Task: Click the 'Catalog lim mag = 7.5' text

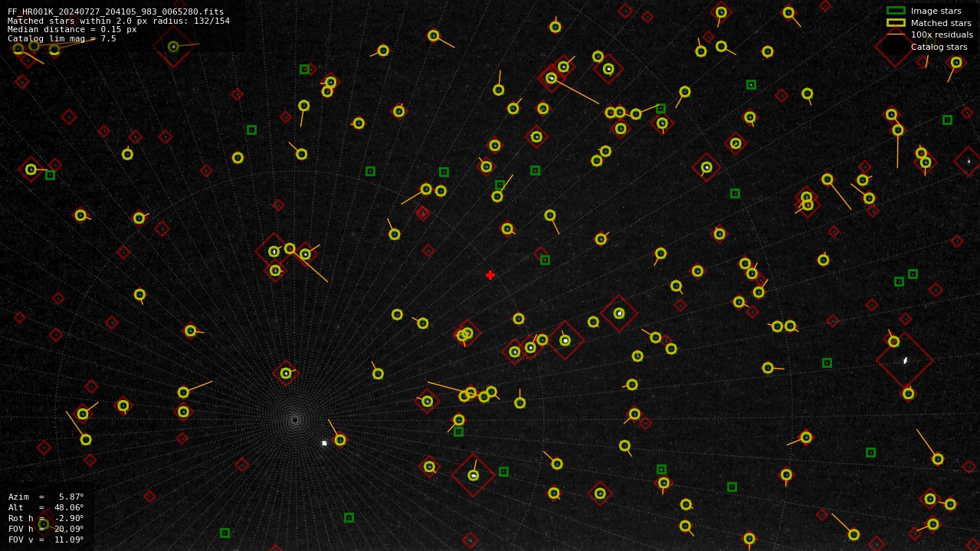Action: click(62, 38)
